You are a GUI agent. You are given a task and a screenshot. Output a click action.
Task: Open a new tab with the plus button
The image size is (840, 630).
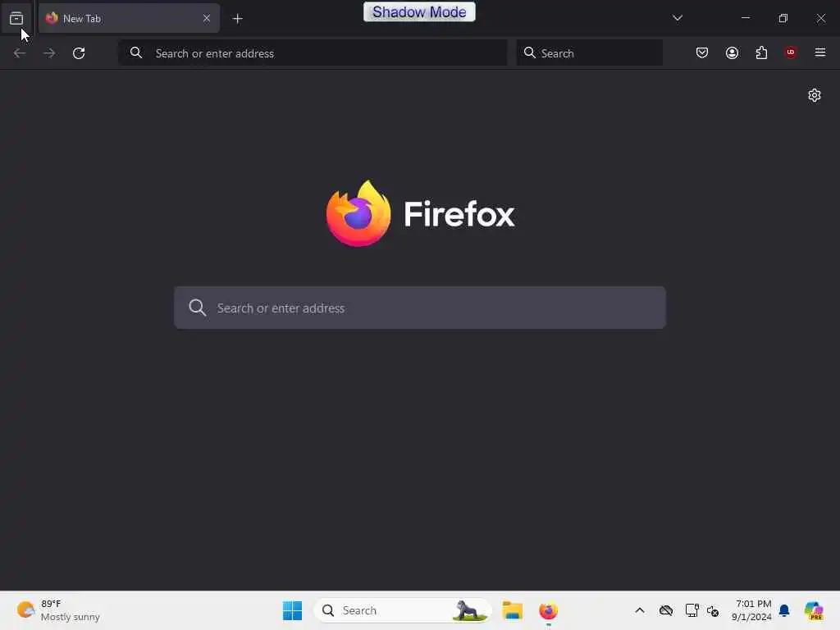point(237,19)
